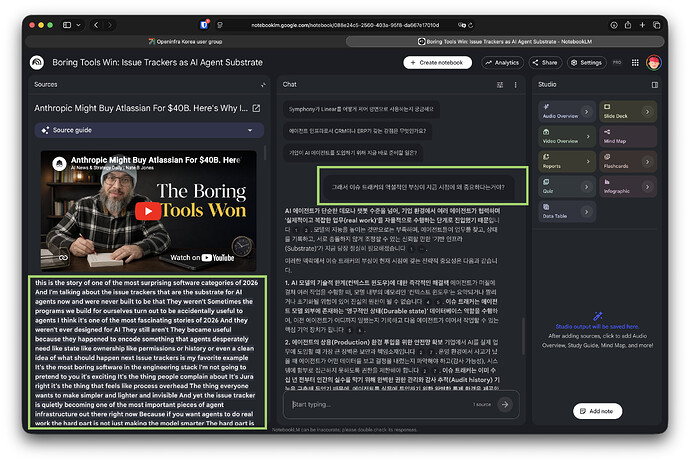This screenshot has height=462, width=690.
Task: Click the Share button
Action: (x=545, y=62)
